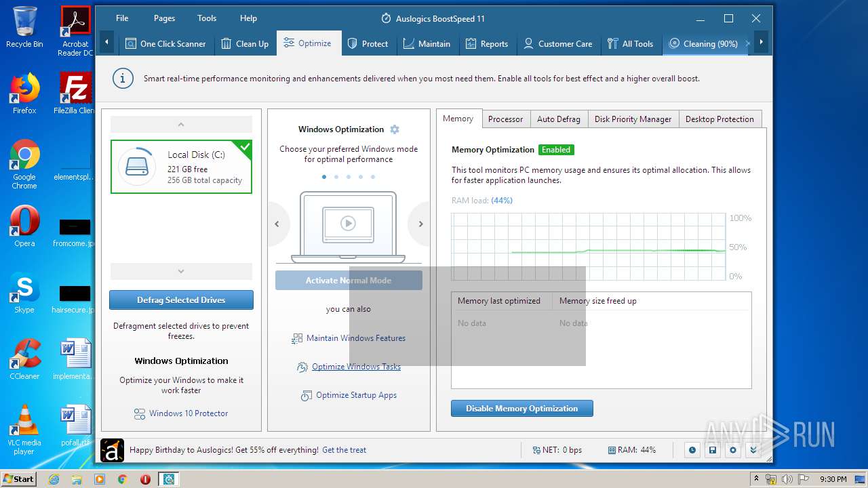Select the Opera desktop shortcut
The width and height of the screenshot is (868, 488).
(24, 226)
